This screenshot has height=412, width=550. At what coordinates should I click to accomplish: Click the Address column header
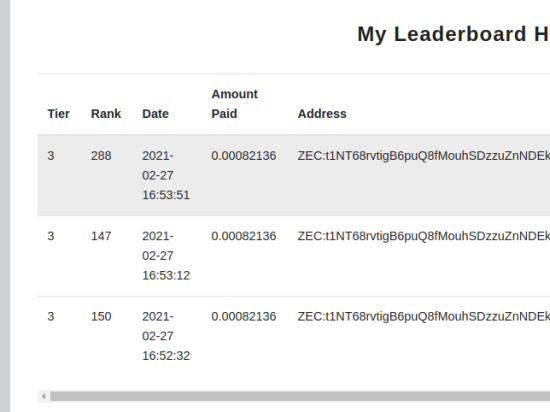322,114
